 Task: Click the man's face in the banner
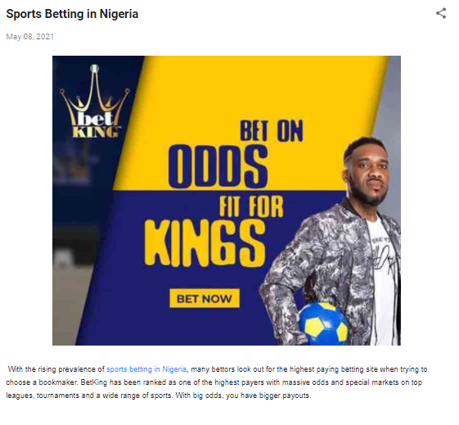[x=369, y=173]
